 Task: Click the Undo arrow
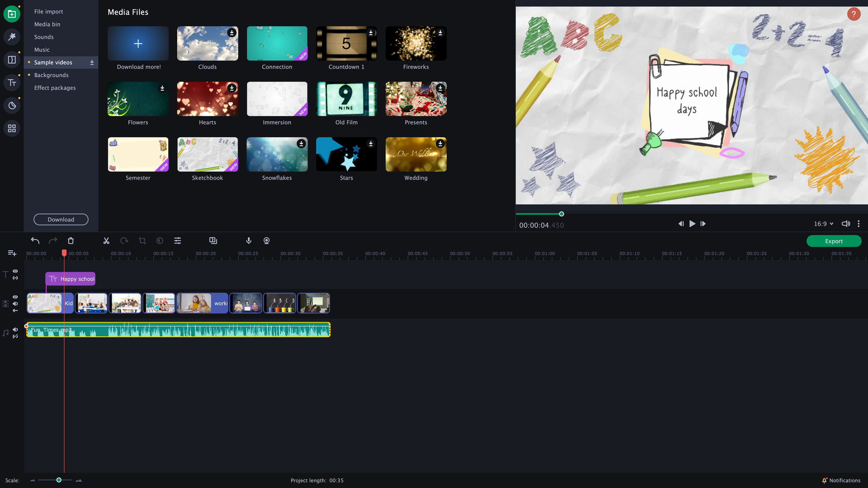(35, 241)
